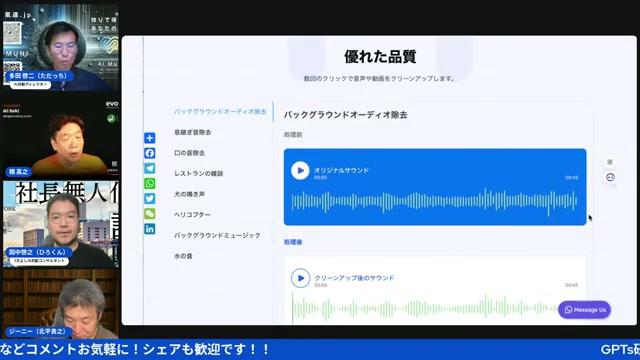Screen dimensions: 640x360
Task: Select the 息継ぎ音除去 tab
Action: (x=193, y=132)
